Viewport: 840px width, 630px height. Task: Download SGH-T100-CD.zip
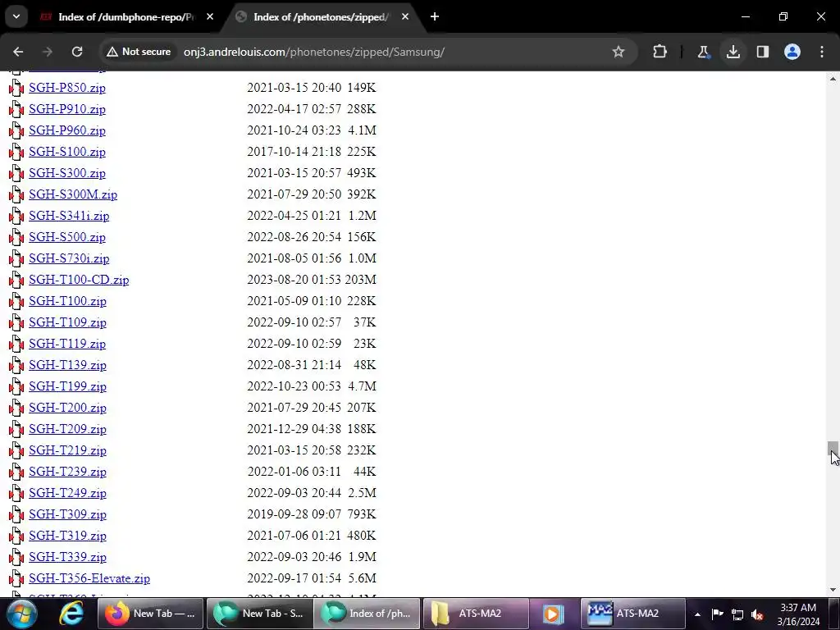79,280
